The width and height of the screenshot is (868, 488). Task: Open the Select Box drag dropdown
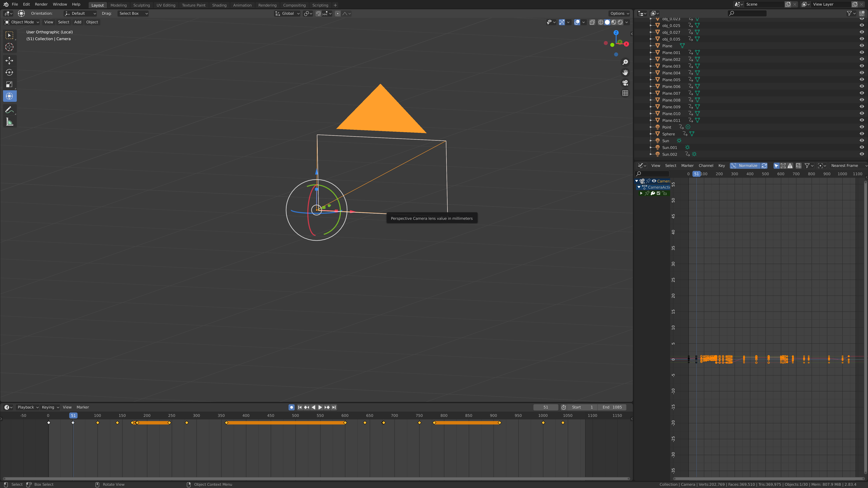coord(133,14)
